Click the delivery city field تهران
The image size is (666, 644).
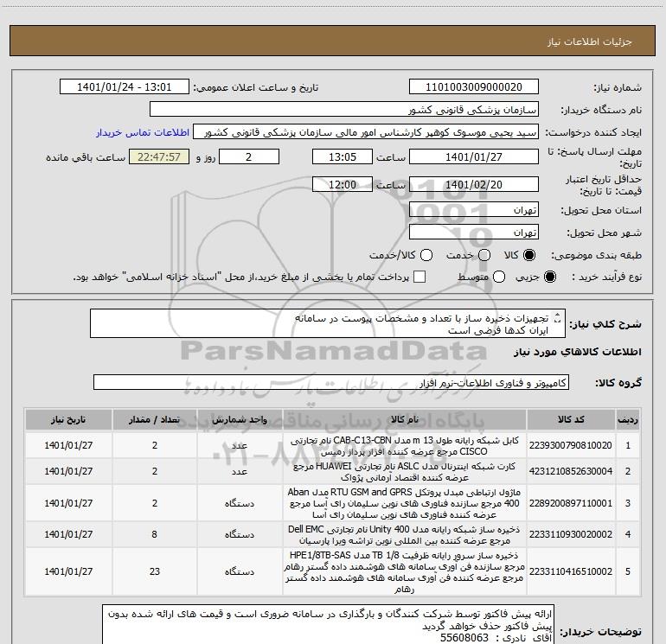coord(474,233)
